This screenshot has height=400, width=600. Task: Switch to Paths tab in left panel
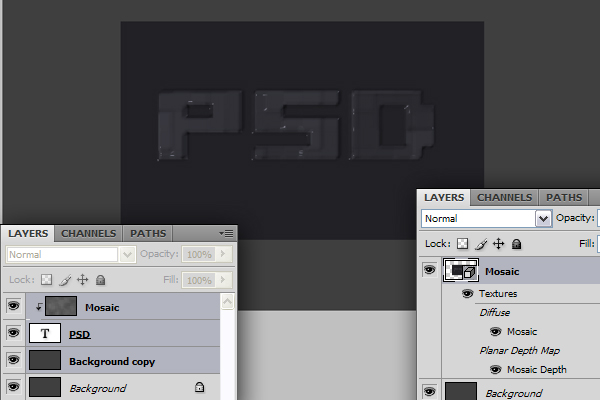[148, 233]
